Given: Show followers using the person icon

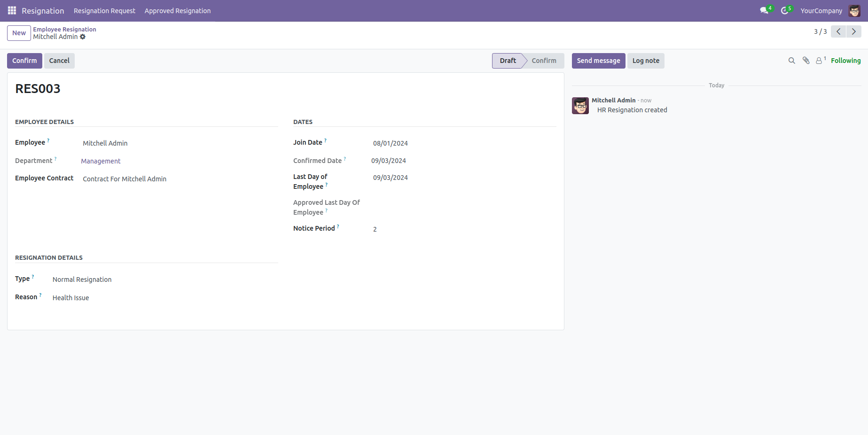Looking at the screenshot, I should 819,61.
